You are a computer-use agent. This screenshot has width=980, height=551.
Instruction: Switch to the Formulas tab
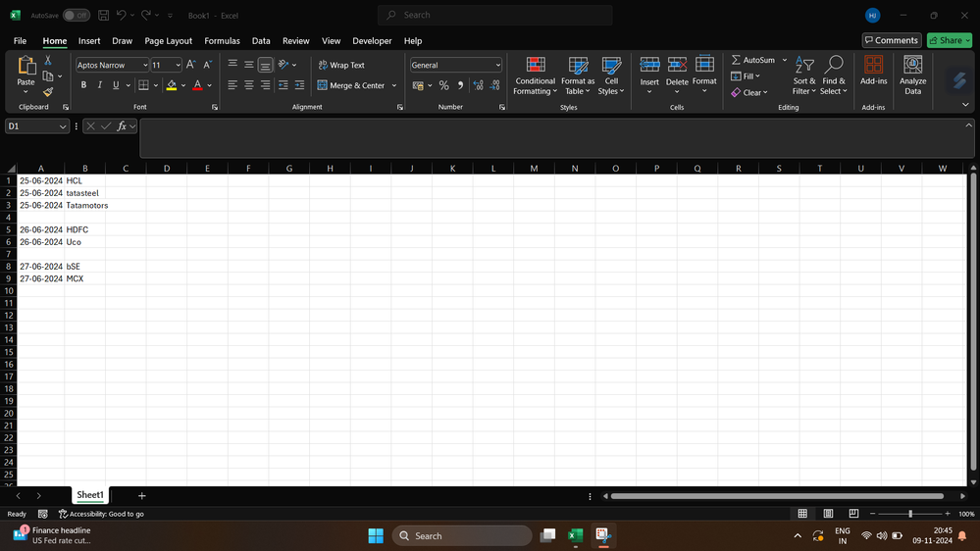(222, 40)
